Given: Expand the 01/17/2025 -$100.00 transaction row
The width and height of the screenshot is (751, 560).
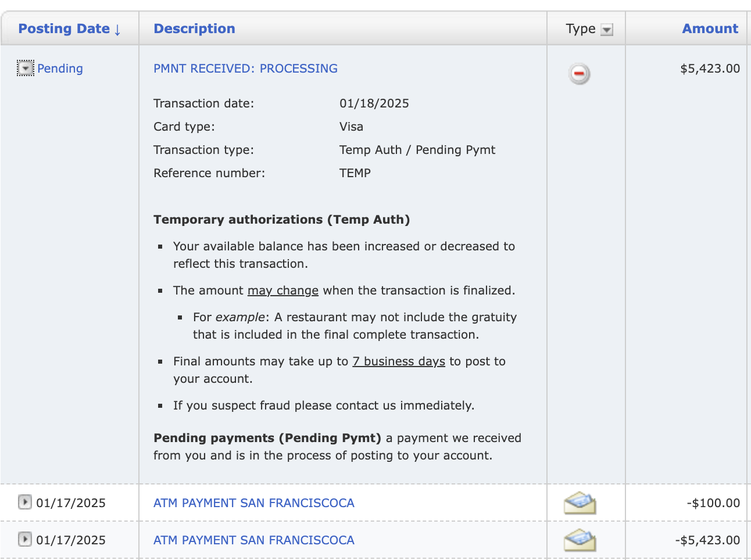Looking at the screenshot, I should [x=24, y=502].
